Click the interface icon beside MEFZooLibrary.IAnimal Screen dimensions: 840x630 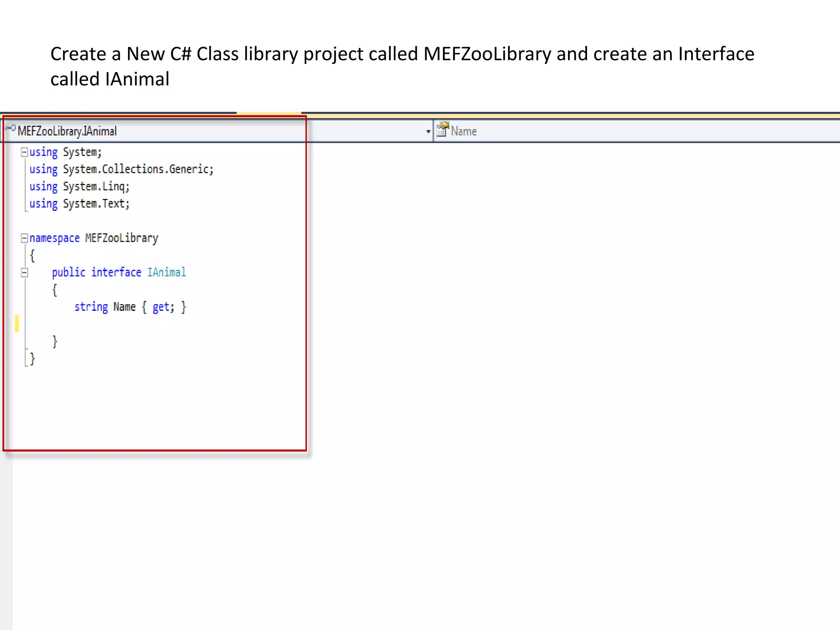[11, 128]
